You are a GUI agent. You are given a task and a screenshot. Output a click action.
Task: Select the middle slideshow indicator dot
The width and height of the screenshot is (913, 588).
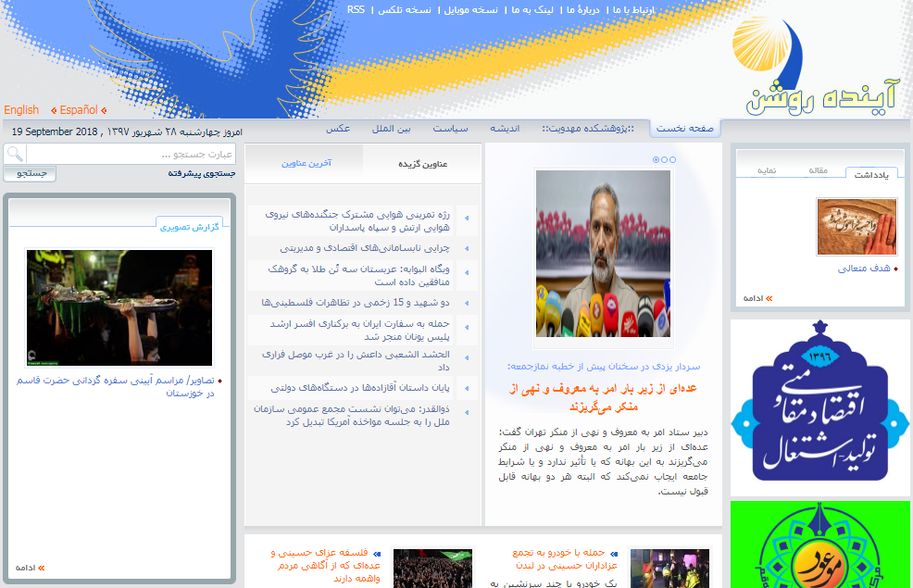pos(665,160)
